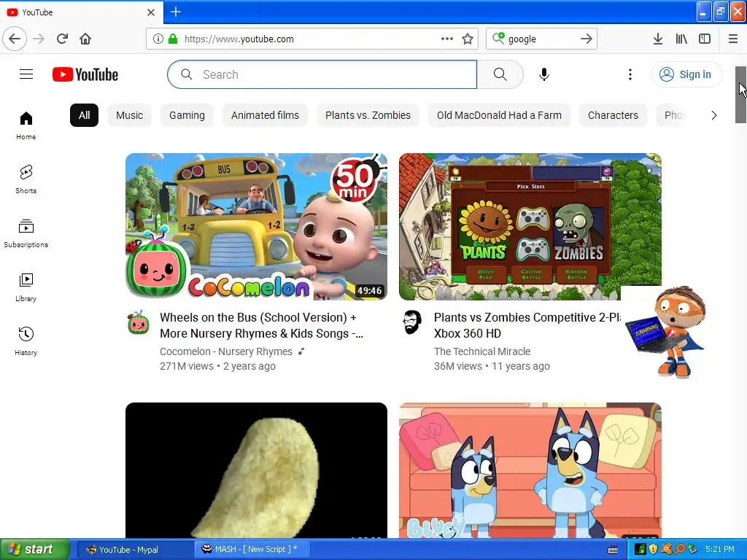
Task: Open the potato chip video thumbnail
Action: 256,470
